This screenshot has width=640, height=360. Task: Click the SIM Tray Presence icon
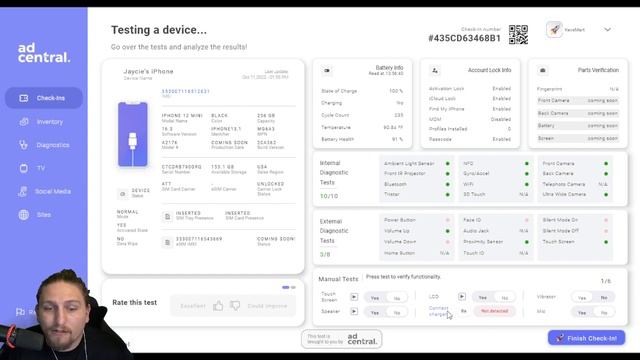click(x=167, y=216)
